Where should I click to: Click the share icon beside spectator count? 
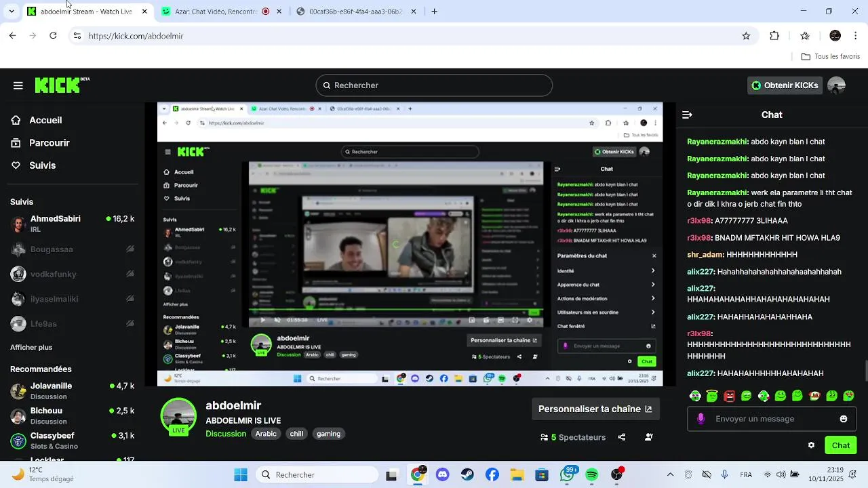[x=622, y=437]
